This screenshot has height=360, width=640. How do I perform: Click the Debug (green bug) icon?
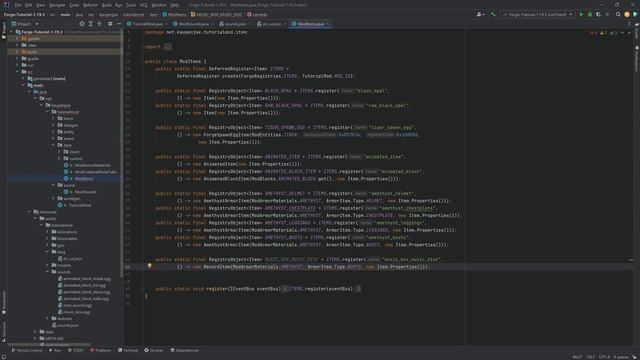590,14
